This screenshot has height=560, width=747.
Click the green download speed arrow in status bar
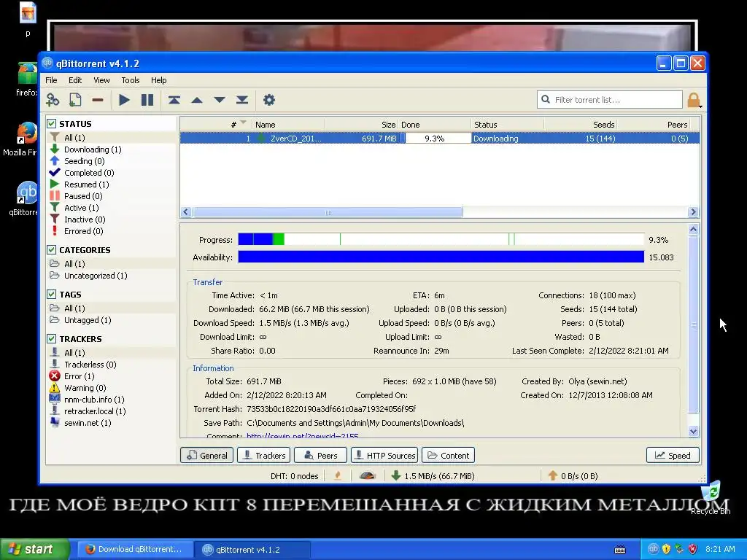[395, 475]
